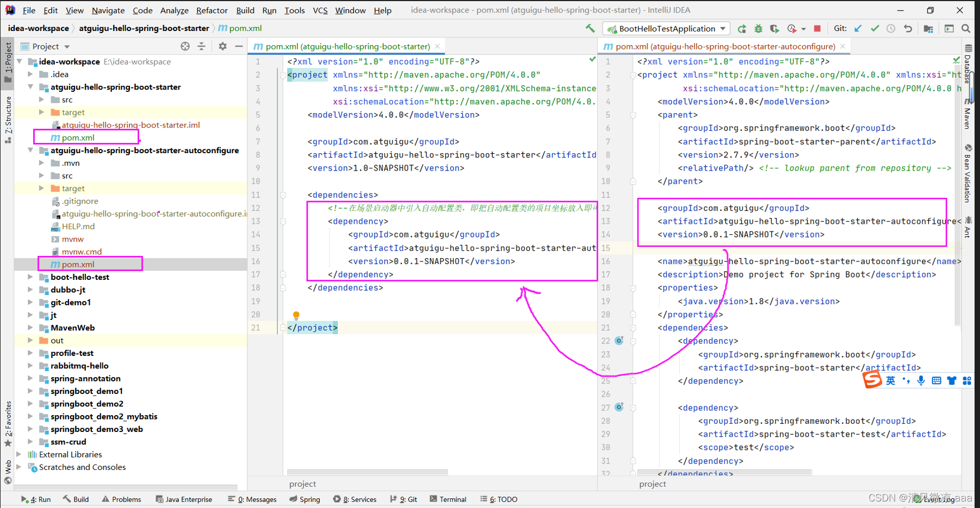Open the Analyze menu
The image size is (980, 508).
[x=174, y=10]
